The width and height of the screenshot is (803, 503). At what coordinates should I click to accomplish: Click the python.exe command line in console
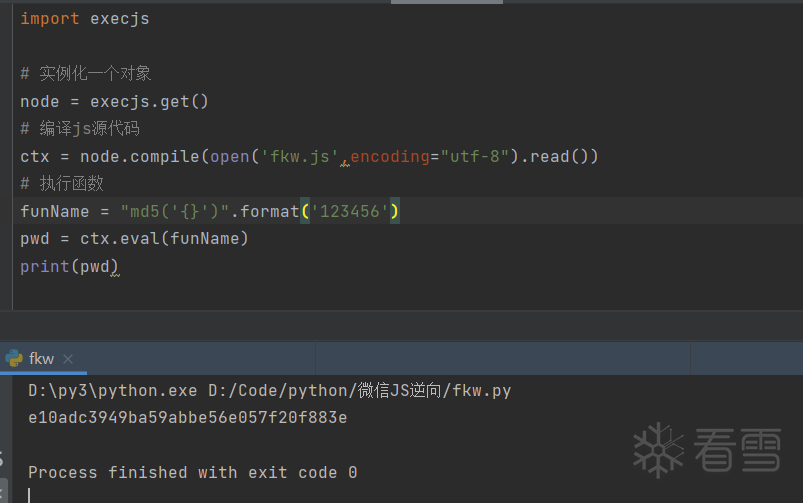click(x=269, y=390)
